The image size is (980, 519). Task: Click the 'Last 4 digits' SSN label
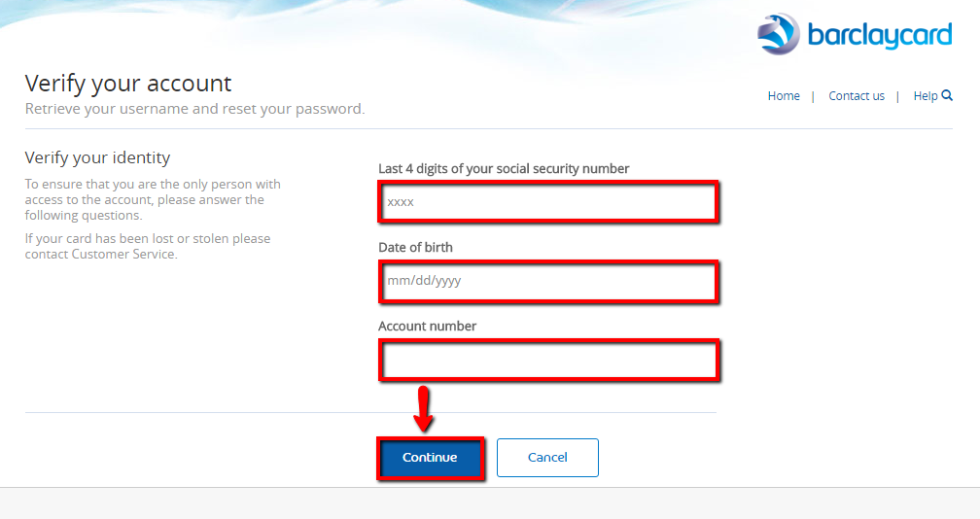point(504,169)
